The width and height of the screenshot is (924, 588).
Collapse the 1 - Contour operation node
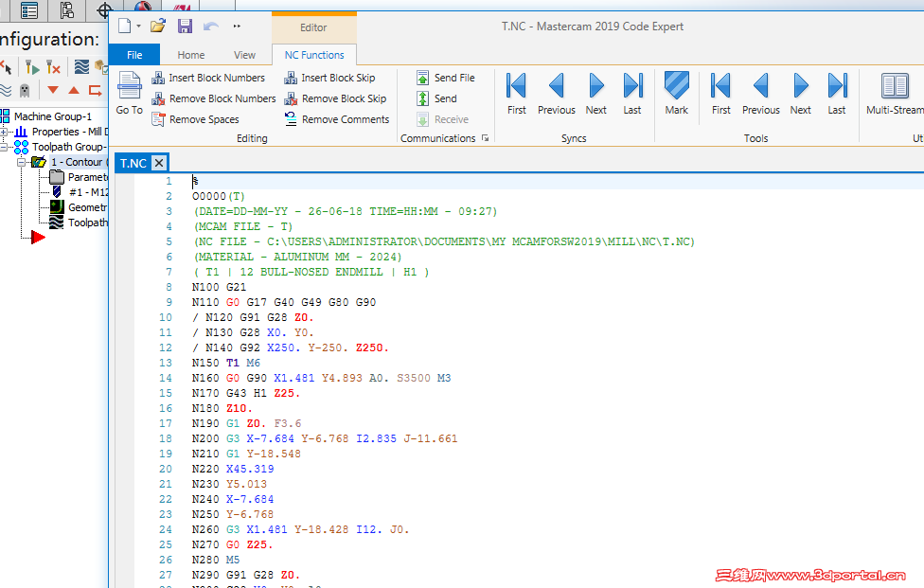point(21,162)
